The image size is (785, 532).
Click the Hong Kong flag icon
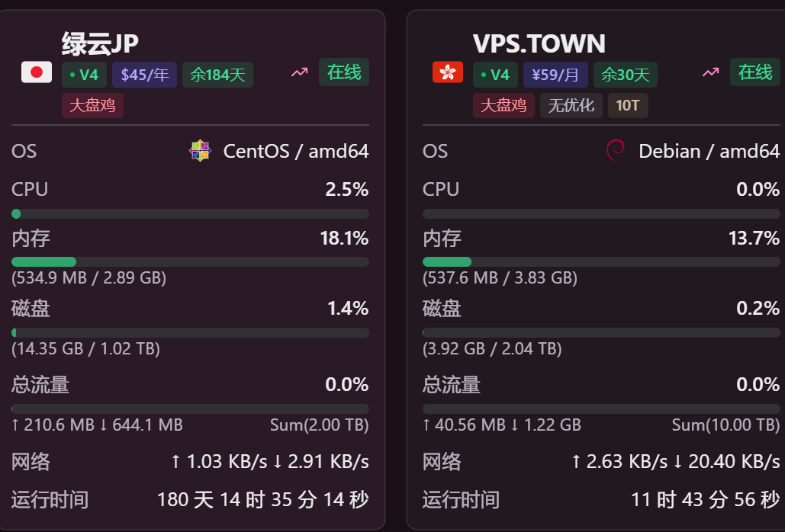(x=448, y=72)
